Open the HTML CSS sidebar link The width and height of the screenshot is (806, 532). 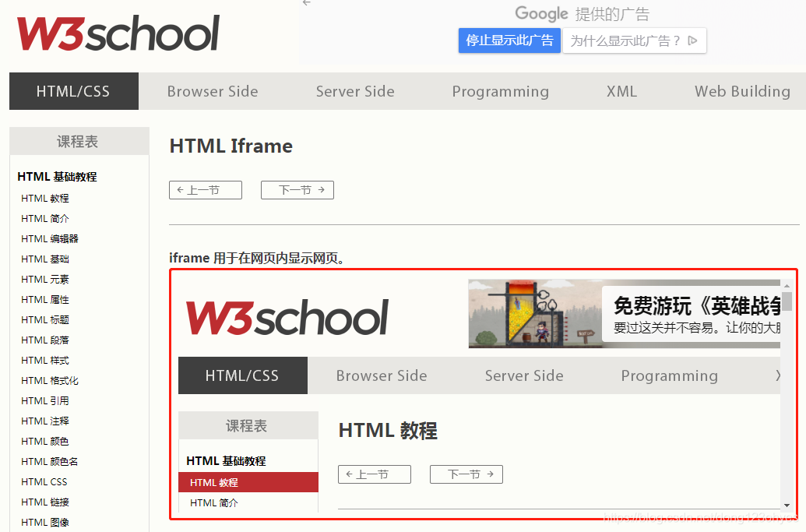click(x=44, y=481)
